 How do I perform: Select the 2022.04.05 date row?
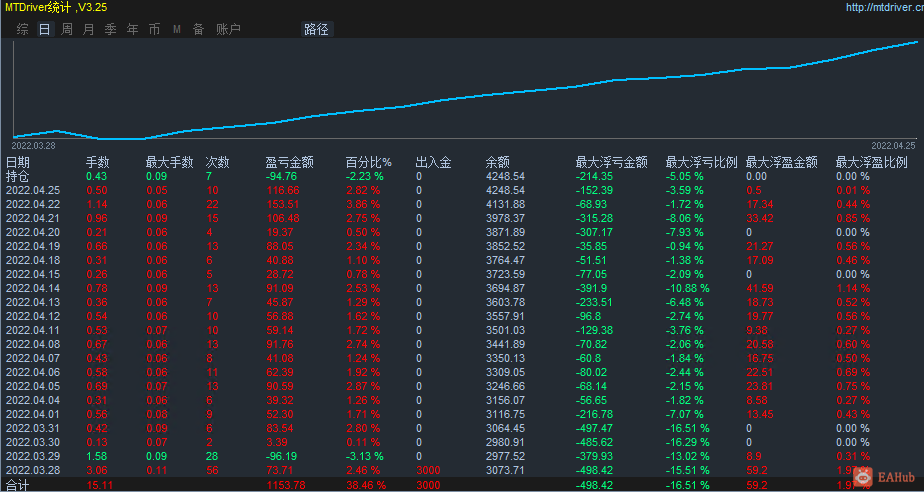32,387
